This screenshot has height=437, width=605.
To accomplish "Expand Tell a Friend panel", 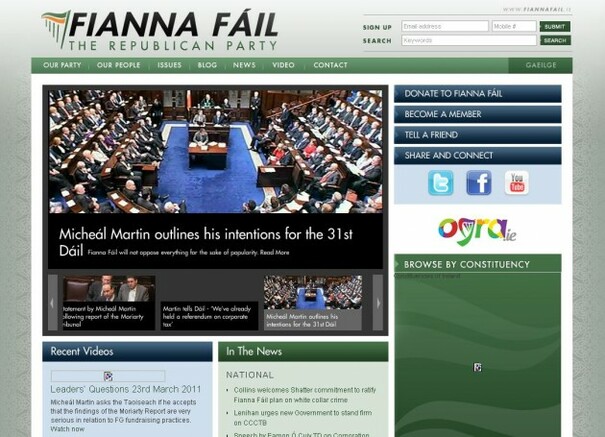I will click(x=478, y=135).
